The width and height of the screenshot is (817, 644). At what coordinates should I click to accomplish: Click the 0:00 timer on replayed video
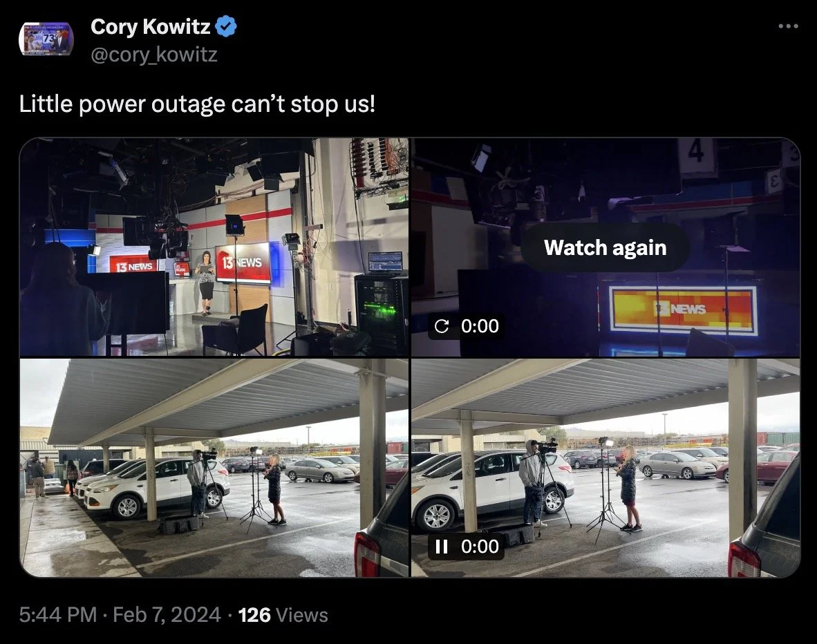coord(480,326)
